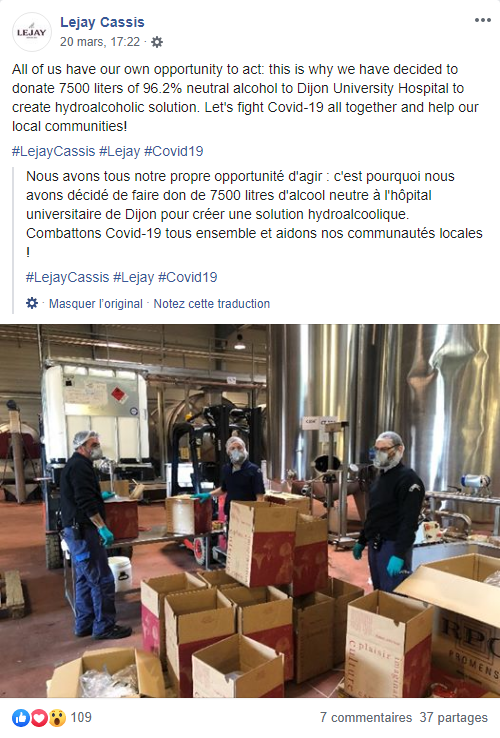The height and width of the screenshot is (738, 500).
Task: Click the blue Like reaction icon
Action: pyautogui.click(x=21, y=718)
